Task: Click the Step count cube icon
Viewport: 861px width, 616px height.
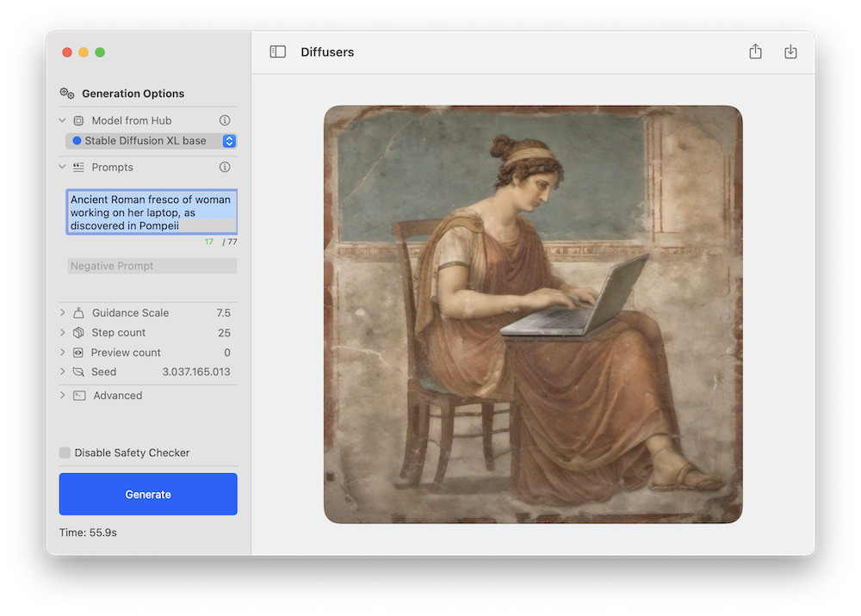Action: coord(78,332)
